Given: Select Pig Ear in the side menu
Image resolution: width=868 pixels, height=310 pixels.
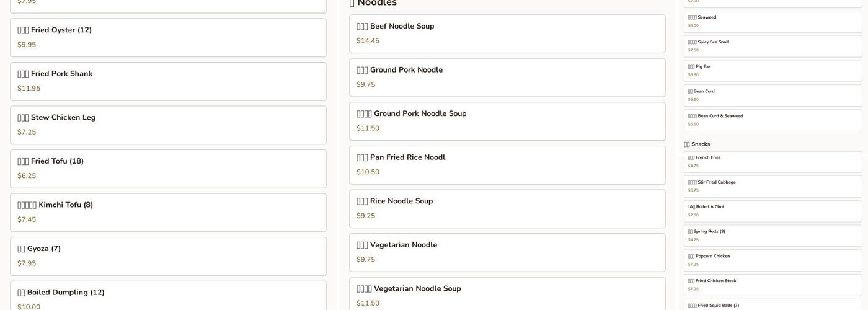Looking at the screenshot, I should (x=773, y=71).
